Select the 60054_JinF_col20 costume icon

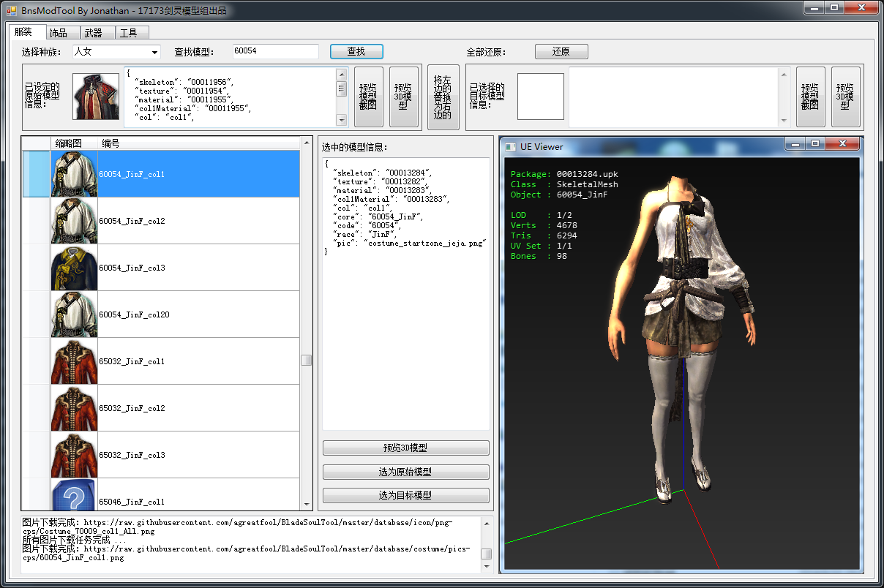click(x=74, y=314)
